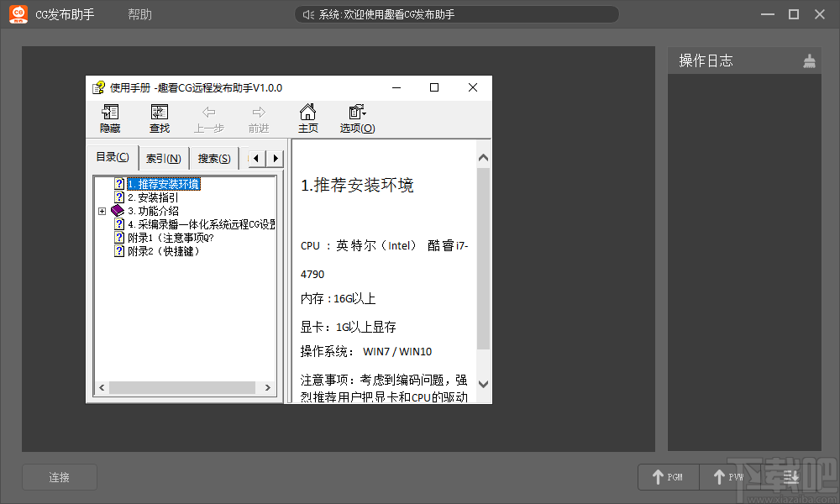Switch to the 索引(N) tab
The width and height of the screenshot is (840, 504).
point(164,158)
